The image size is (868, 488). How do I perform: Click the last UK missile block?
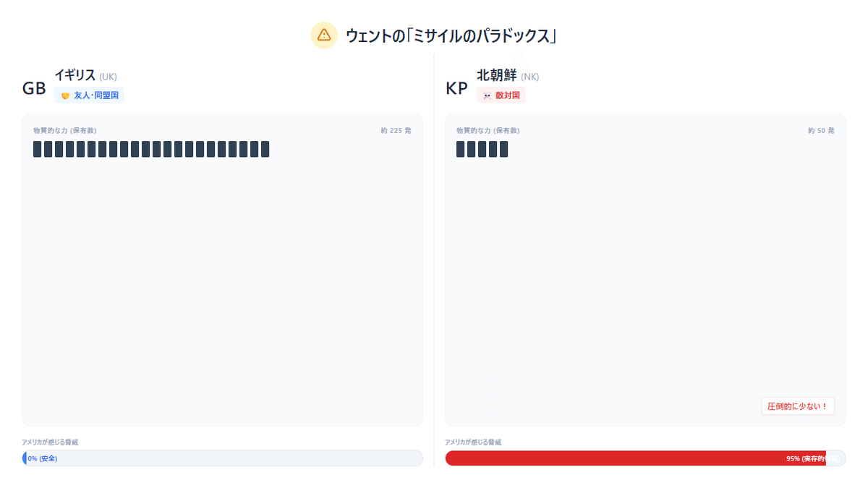tap(265, 149)
